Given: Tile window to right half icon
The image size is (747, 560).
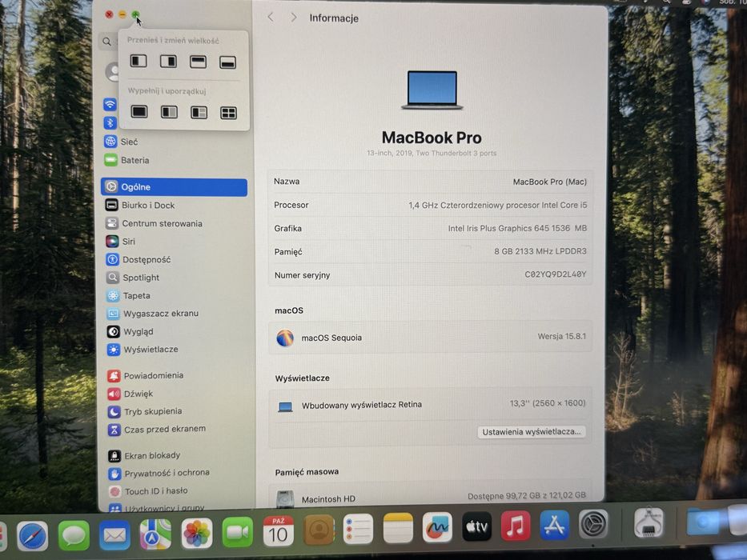Looking at the screenshot, I should pos(168,62).
